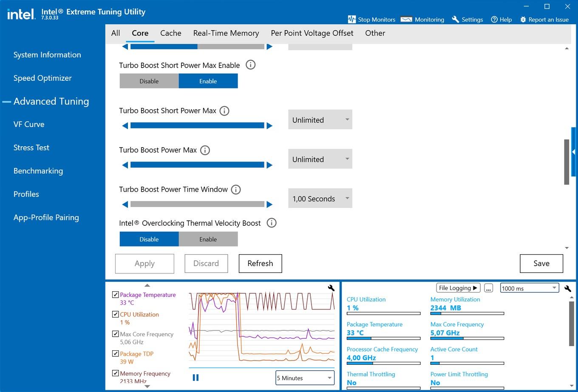
Task: Decrease Turbo Boost Power Time Window with left arrow
Action: 125,205
